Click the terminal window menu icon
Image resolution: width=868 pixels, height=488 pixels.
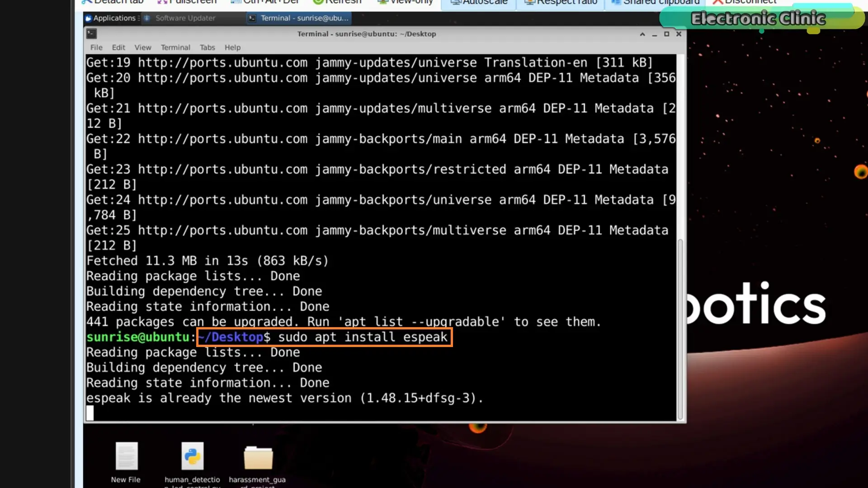click(x=92, y=33)
